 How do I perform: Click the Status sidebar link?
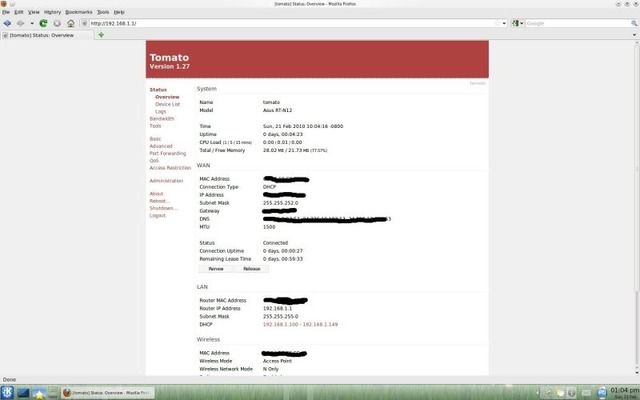click(x=158, y=89)
